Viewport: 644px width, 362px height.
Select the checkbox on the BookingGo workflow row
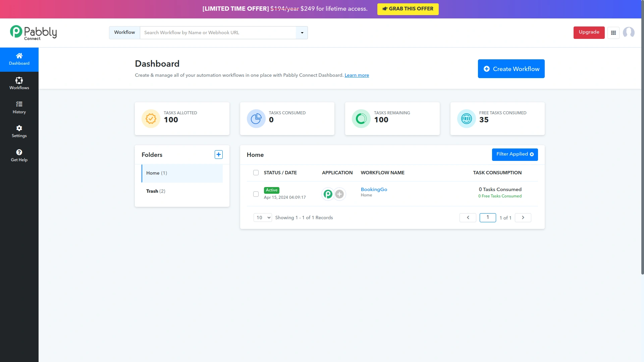tap(256, 194)
